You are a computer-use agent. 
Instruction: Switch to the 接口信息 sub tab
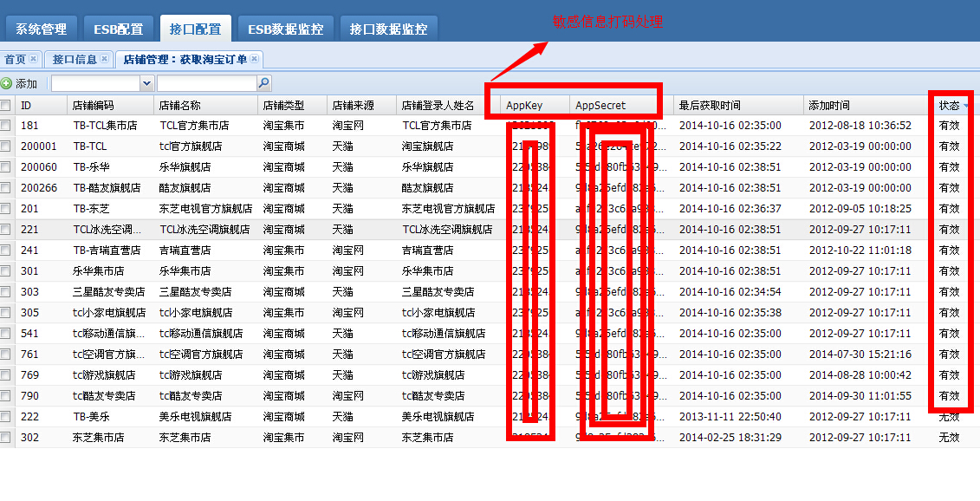[75, 60]
